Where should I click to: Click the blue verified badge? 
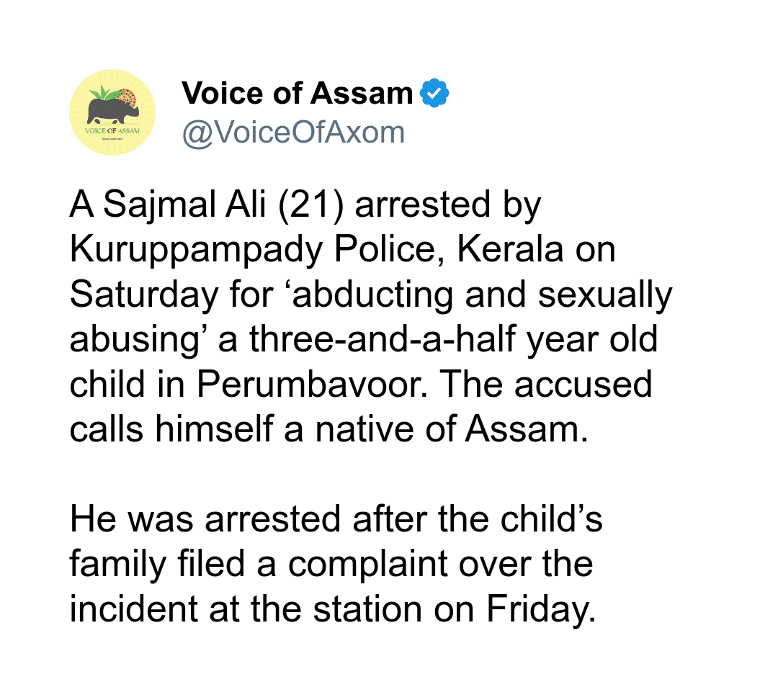point(435,94)
